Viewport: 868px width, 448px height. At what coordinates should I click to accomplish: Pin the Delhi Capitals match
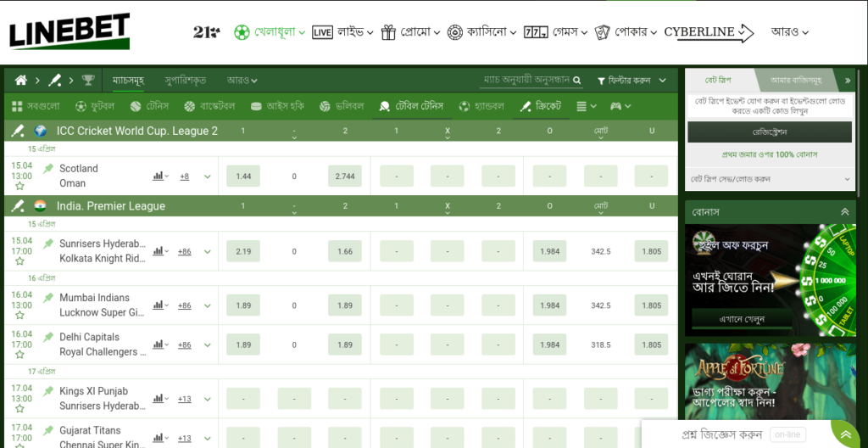tap(48, 337)
